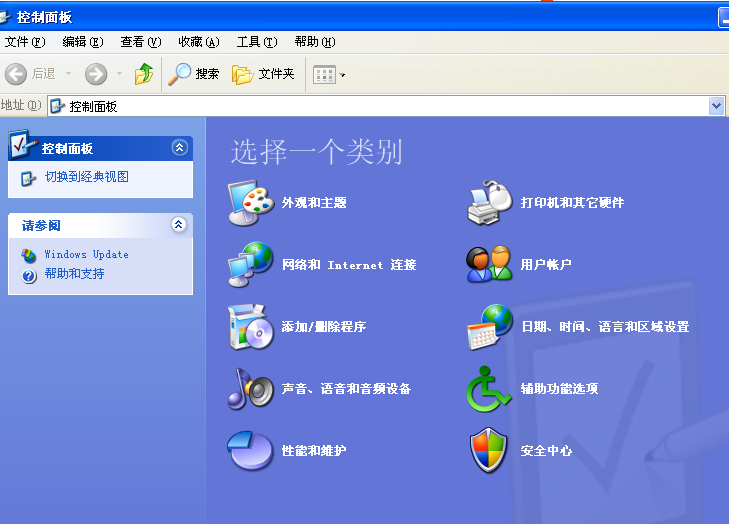Click inside the address bar field
The width and height of the screenshot is (729, 524).
tap(386, 106)
